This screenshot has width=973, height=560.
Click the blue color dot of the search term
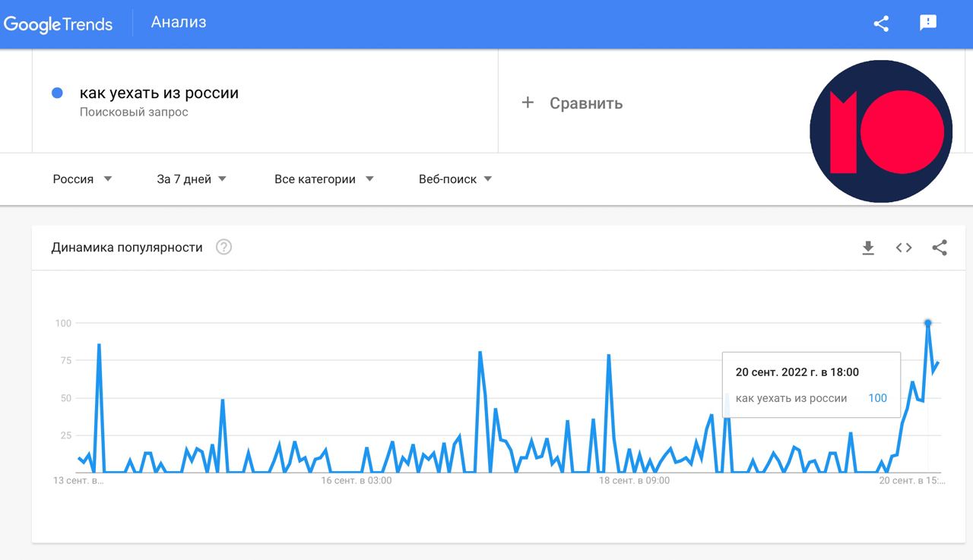[x=56, y=93]
